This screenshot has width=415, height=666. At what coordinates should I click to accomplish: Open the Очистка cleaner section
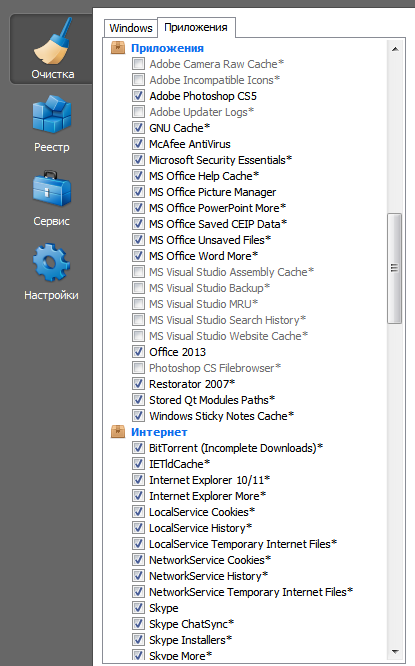click(52, 49)
